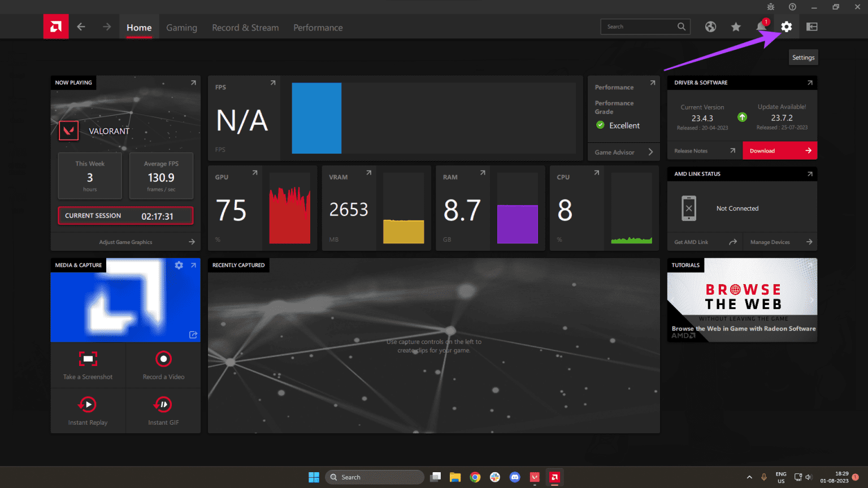View the driver Release Notes
The width and height of the screenshot is (868, 488).
coord(690,150)
